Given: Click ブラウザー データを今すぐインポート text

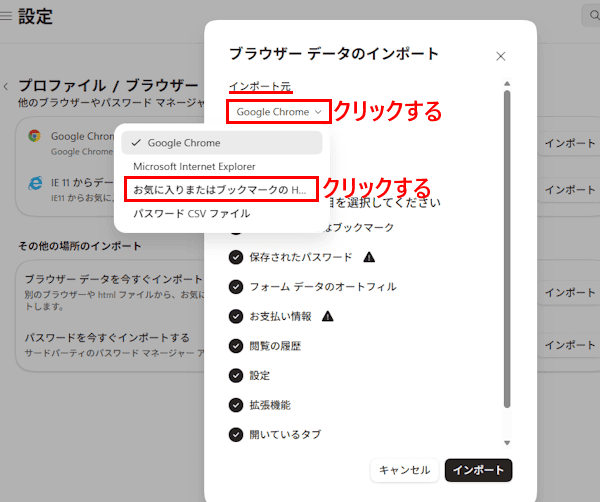Looking at the screenshot, I should pos(114,279).
